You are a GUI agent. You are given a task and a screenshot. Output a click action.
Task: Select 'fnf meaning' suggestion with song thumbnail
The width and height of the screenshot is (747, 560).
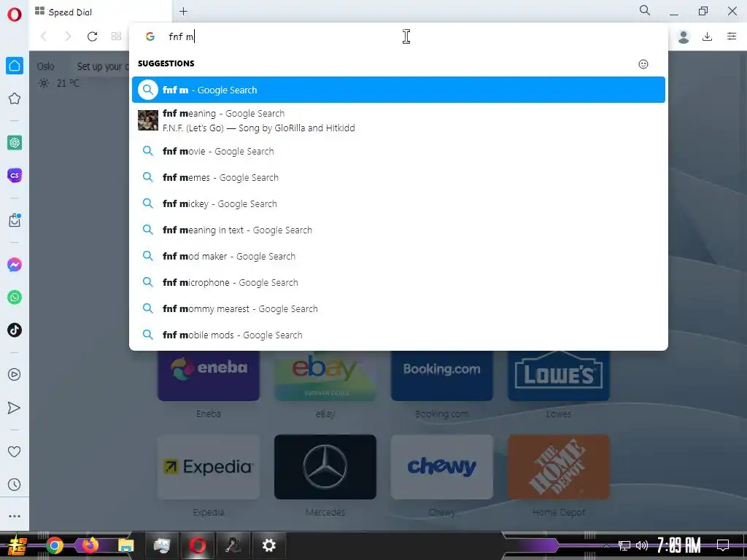click(x=398, y=120)
